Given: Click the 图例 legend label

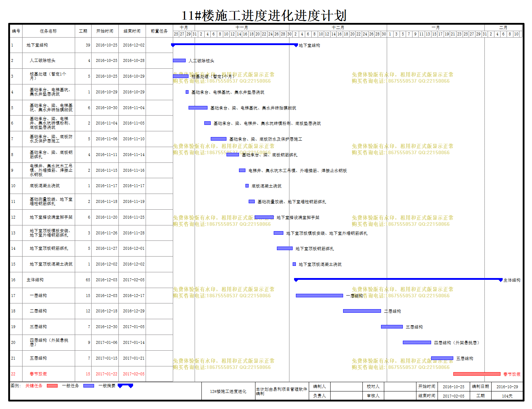Looking at the screenshot, I should 16,386.
